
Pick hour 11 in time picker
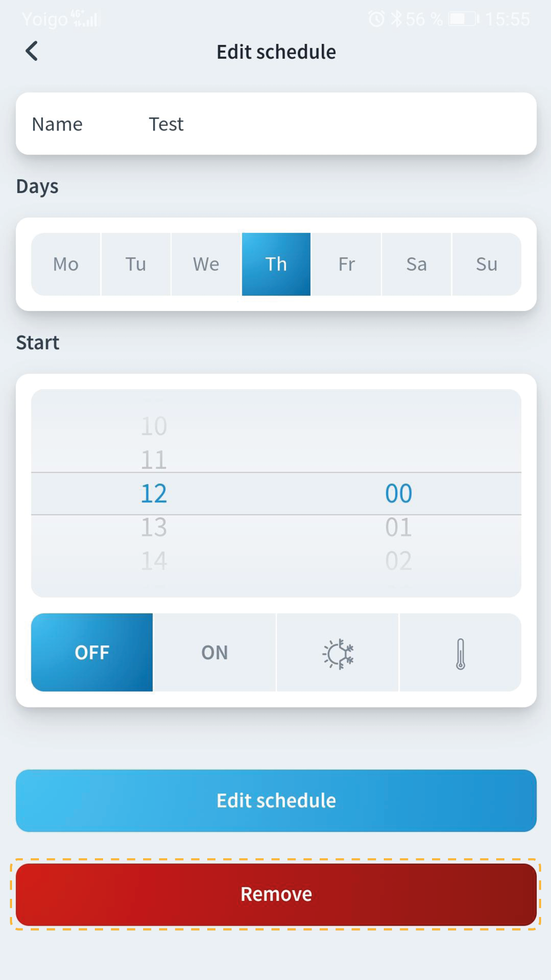154,460
